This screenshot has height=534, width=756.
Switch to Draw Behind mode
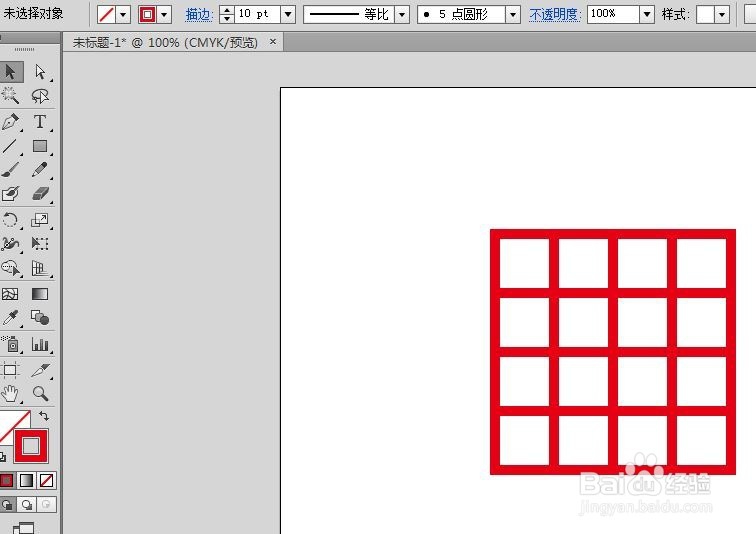(27, 505)
